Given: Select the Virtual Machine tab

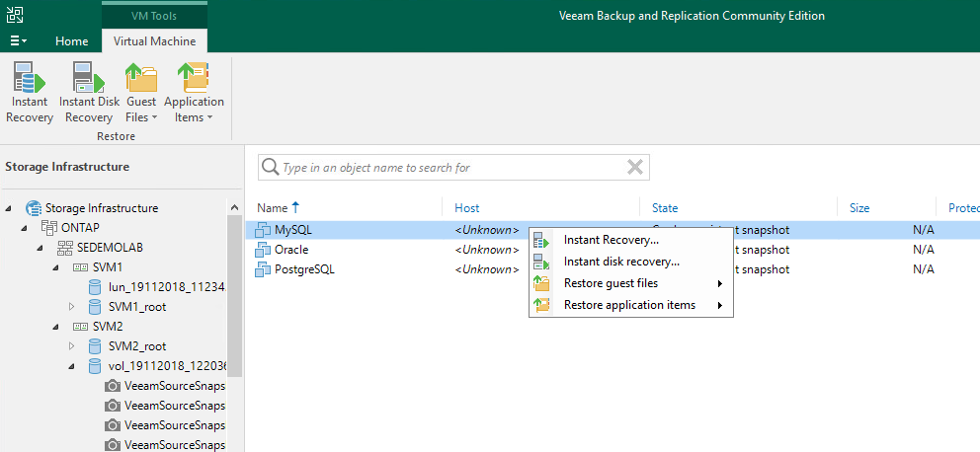Looking at the screenshot, I should [x=154, y=41].
